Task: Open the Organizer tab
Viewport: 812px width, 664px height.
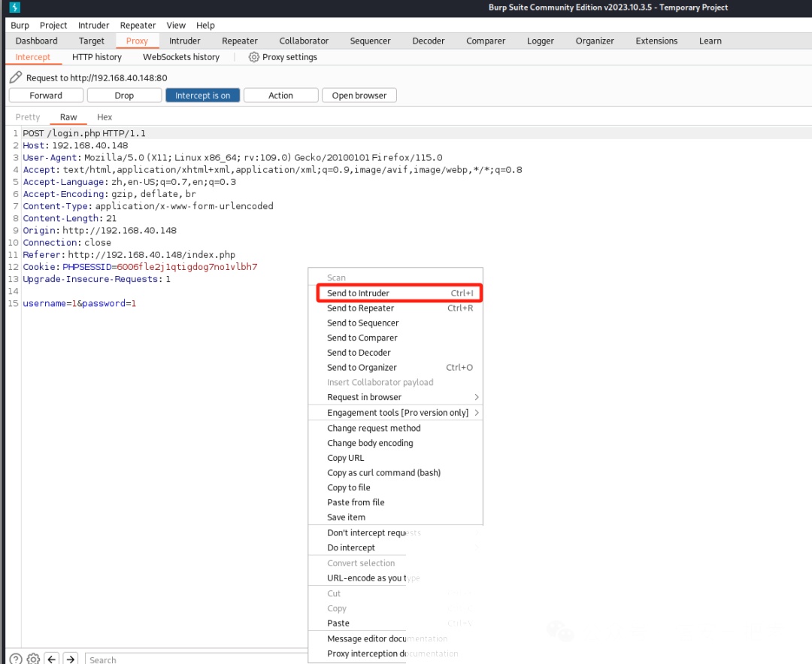Action: [x=595, y=41]
